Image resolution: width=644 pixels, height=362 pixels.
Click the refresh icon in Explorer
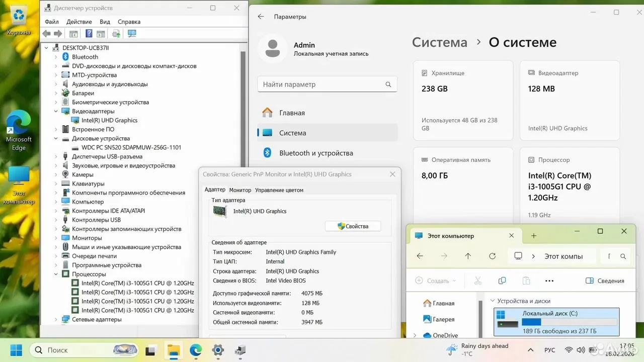(x=493, y=256)
